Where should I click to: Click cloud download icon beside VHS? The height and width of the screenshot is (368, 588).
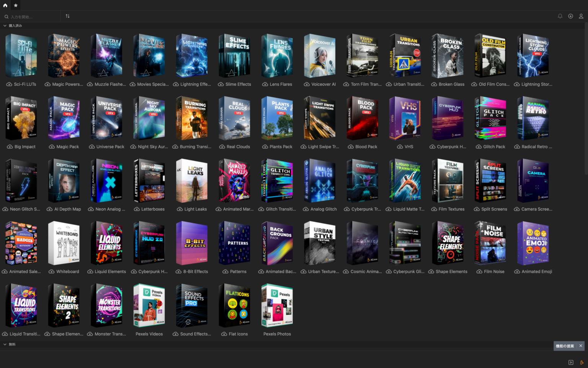click(400, 147)
